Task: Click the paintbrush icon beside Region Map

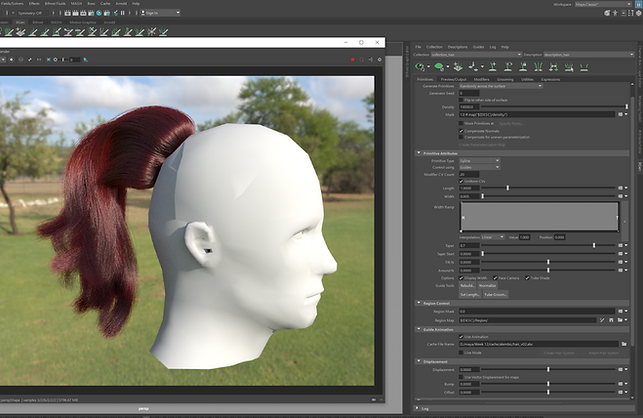Action: [602, 320]
